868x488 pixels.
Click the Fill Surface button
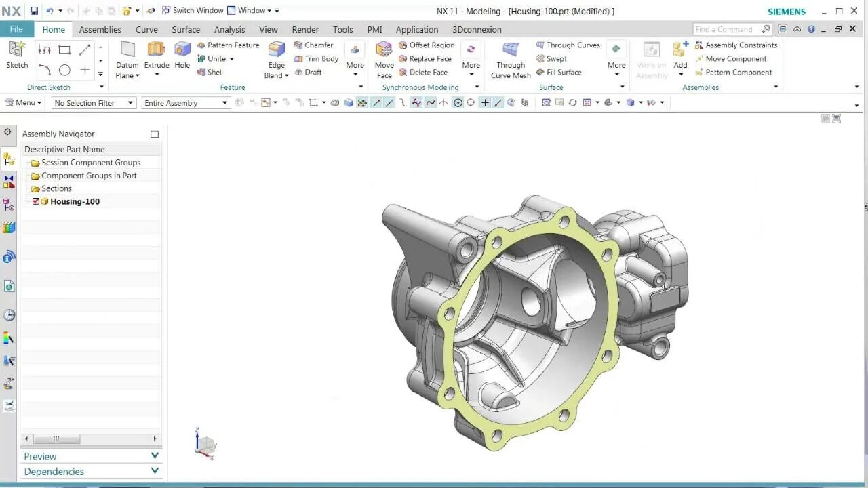(559, 73)
